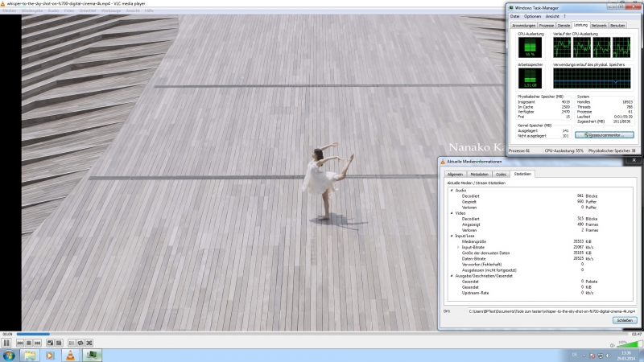Pause the video with the pause button
This screenshot has height=362, width=644.
pos(6,343)
